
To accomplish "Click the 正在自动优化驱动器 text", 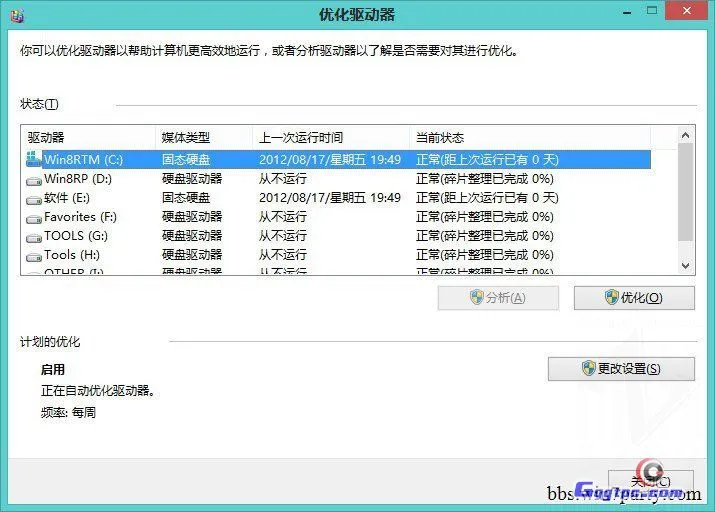I will (x=98, y=391).
